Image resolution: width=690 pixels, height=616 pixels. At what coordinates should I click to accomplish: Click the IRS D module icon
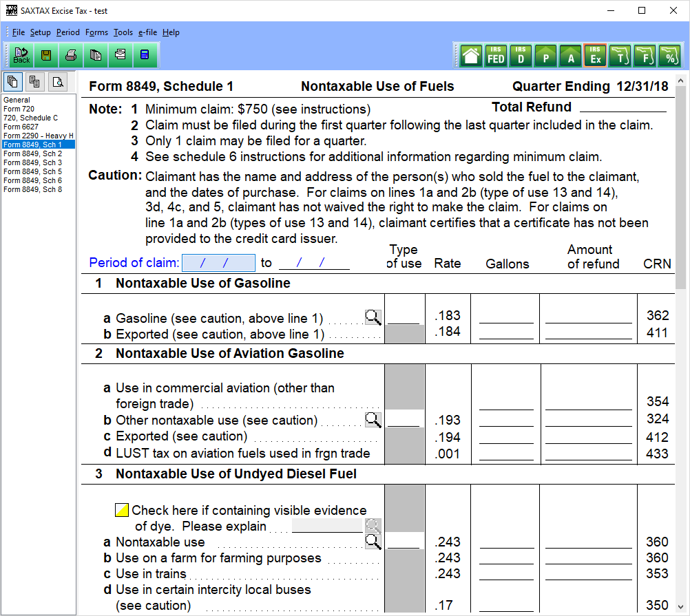[521, 56]
